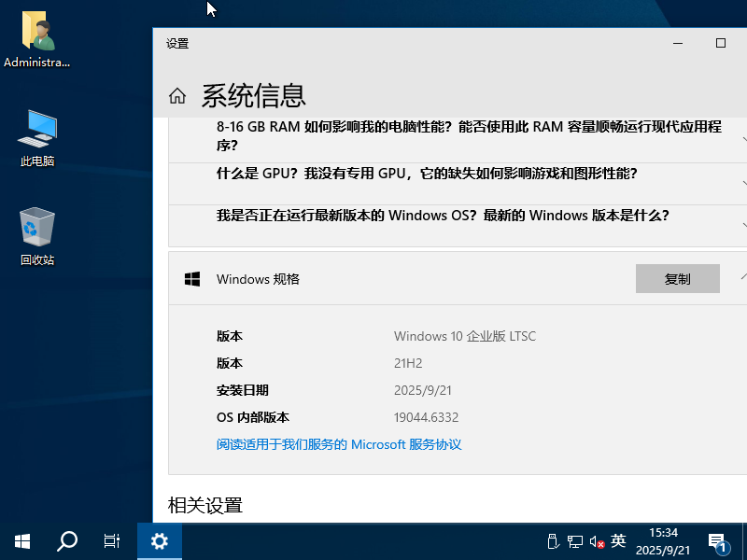Open the Microsoft 服务协议 link
The width and height of the screenshot is (747, 560).
[x=403, y=444]
